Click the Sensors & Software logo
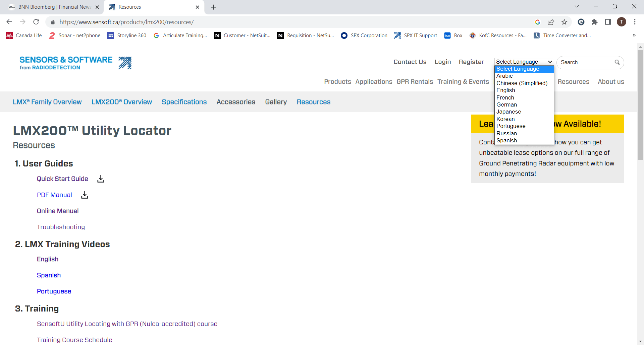The image size is (644, 345). [75, 63]
